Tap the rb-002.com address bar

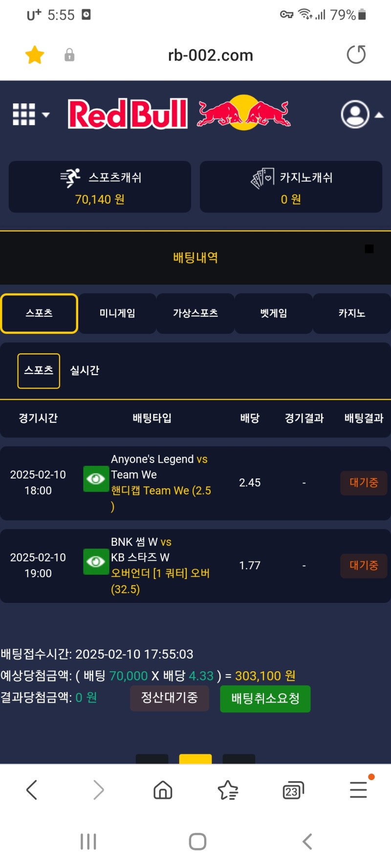click(x=210, y=55)
